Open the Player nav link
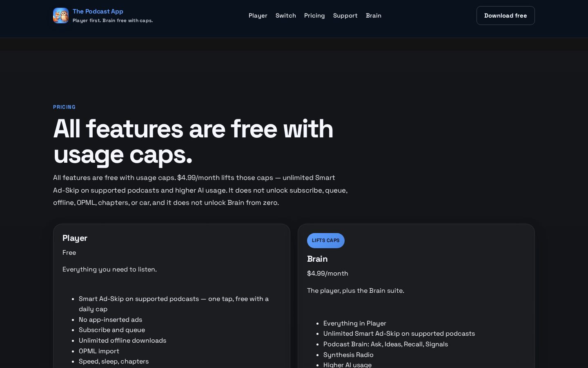 pos(258,16)
